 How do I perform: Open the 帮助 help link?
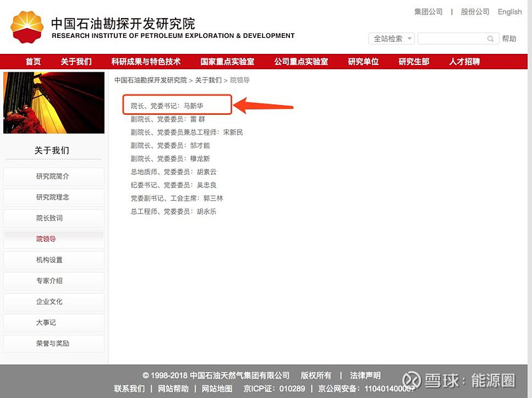[509, 39]
